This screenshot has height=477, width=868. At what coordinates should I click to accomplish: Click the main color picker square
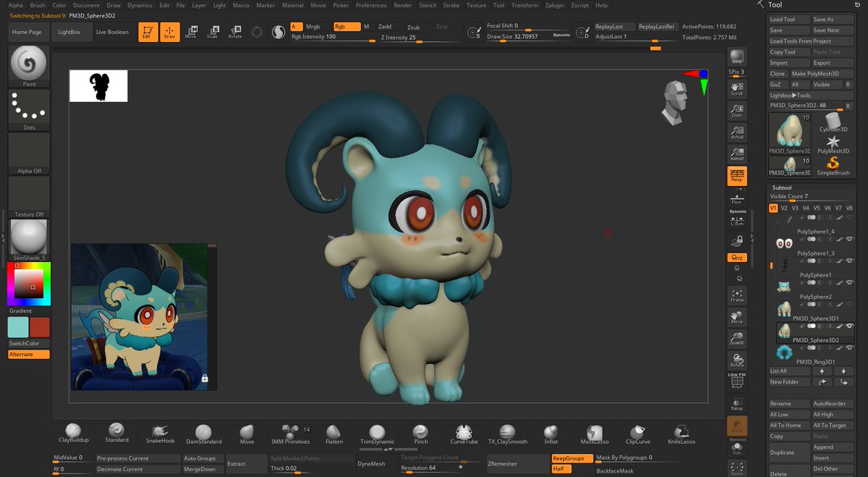click(29, 284)
